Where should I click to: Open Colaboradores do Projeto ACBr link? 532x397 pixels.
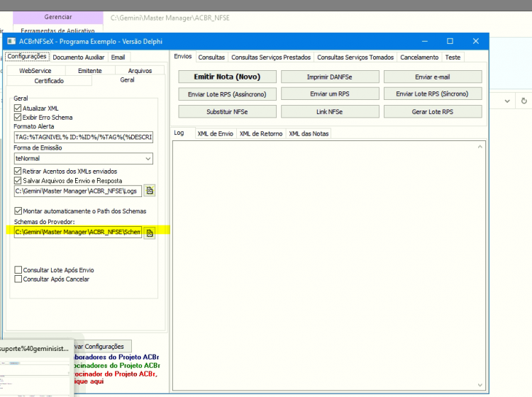click(117, 357)
